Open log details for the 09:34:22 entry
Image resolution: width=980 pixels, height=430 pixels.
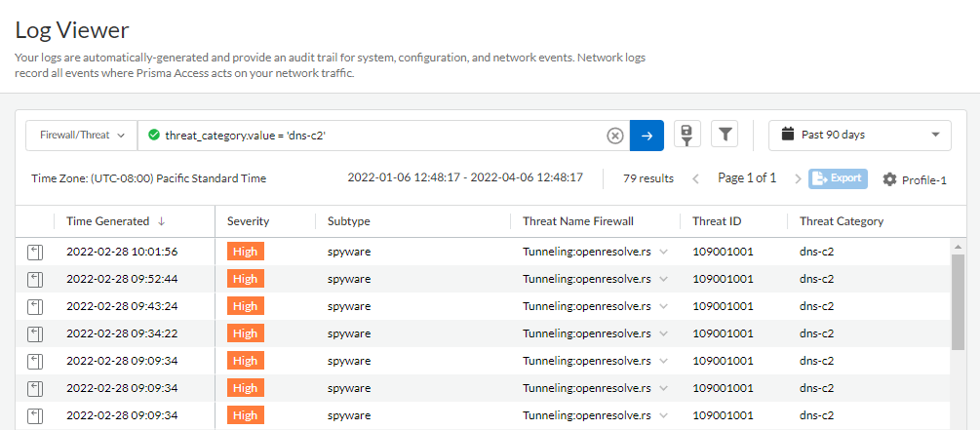coord(35,333)
